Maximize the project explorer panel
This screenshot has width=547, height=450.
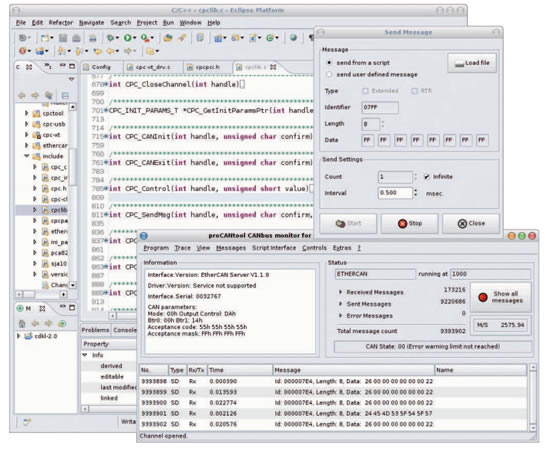click(72, 66)
